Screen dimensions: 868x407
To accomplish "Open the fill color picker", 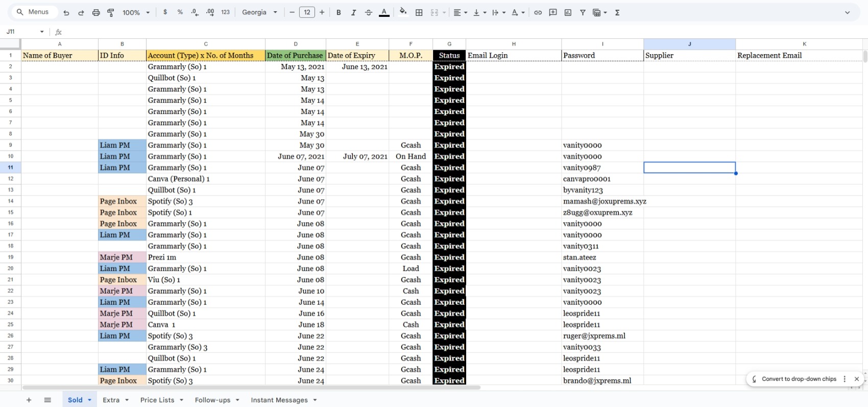I will pos(403,12).
